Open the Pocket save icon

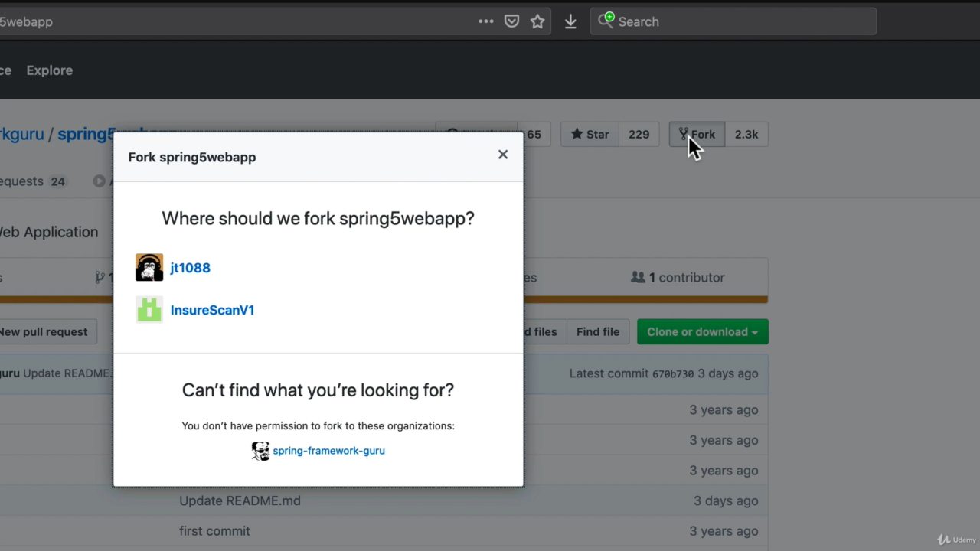[x=511, y=21]
